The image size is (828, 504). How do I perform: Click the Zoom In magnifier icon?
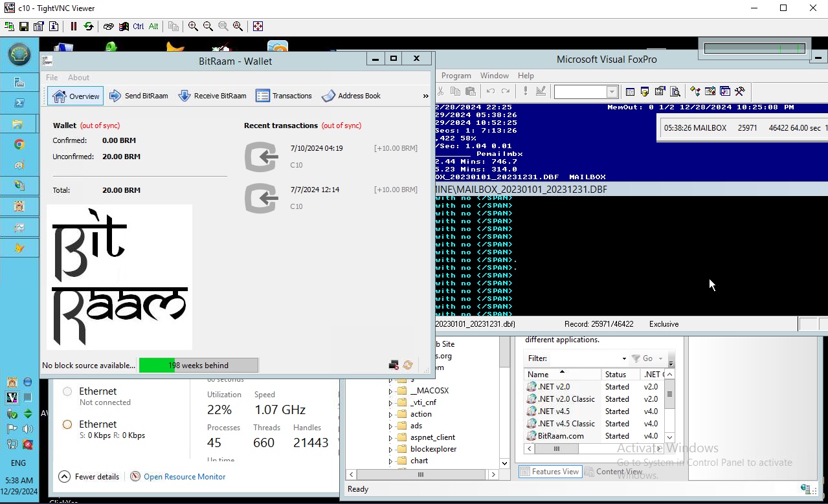pos(193,27)
